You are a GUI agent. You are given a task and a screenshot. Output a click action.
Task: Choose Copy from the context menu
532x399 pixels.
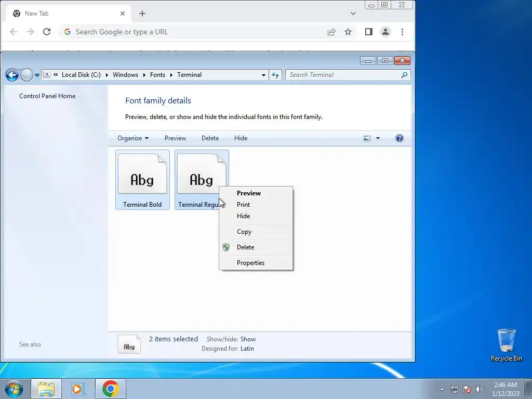244,232
